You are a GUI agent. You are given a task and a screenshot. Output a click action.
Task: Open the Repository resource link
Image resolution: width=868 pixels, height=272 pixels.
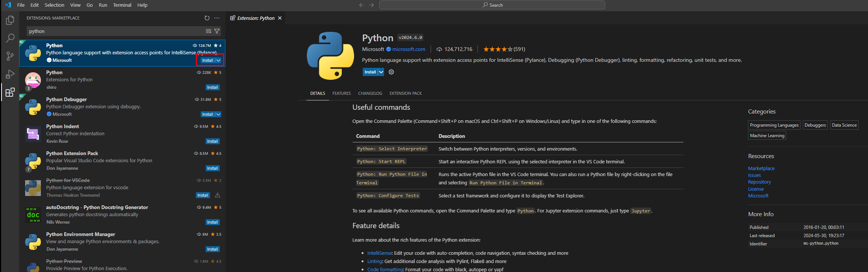click(x=759, y=182)
